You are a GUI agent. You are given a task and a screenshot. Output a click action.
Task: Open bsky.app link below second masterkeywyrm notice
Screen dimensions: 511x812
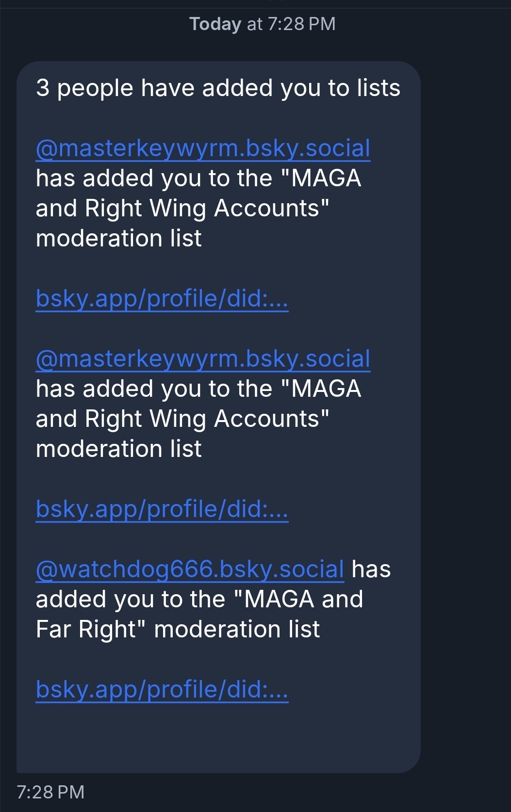(x=162, y=509)
